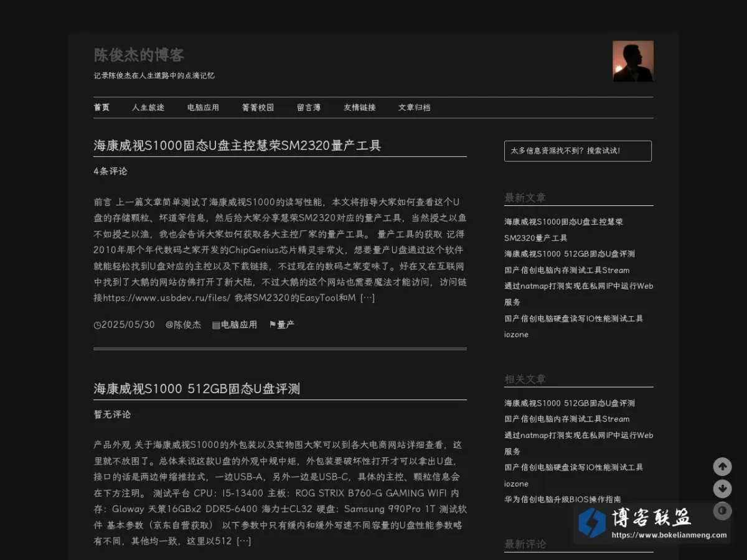The image size is (747, 560).
Task: Click the scroll-to-bottom arrow button
Action: 722,488
